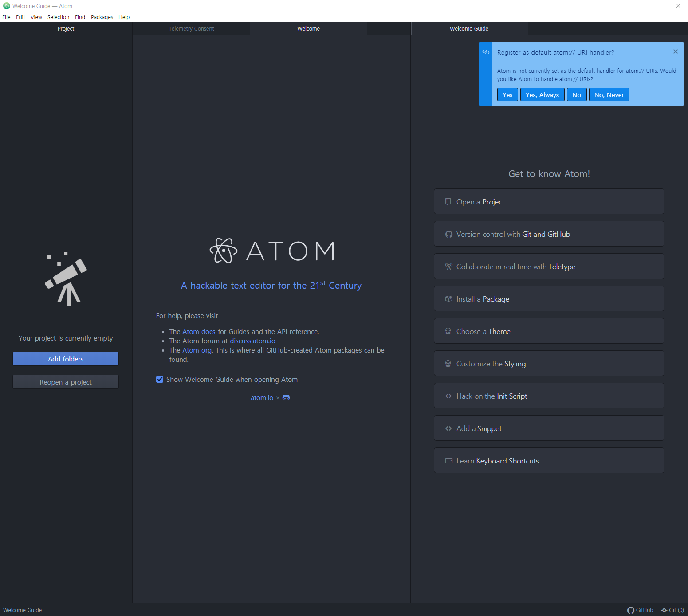This screenshot has width=688, height=616.
Task: Click Yes in URI handler prompt
Action: click(x=507, y=95)
